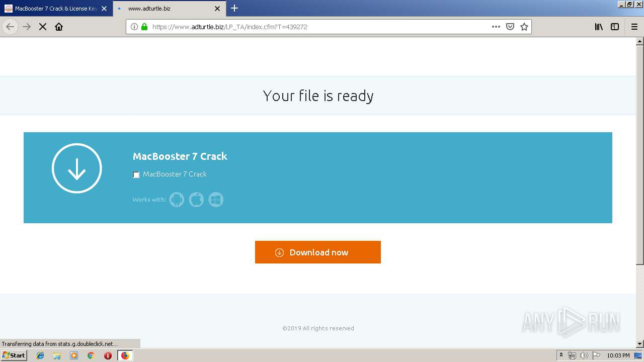The height and width of the screenshot is (362, 644).
Task: Toggle the sidebars icon
Action: click(x=615, y=27)
